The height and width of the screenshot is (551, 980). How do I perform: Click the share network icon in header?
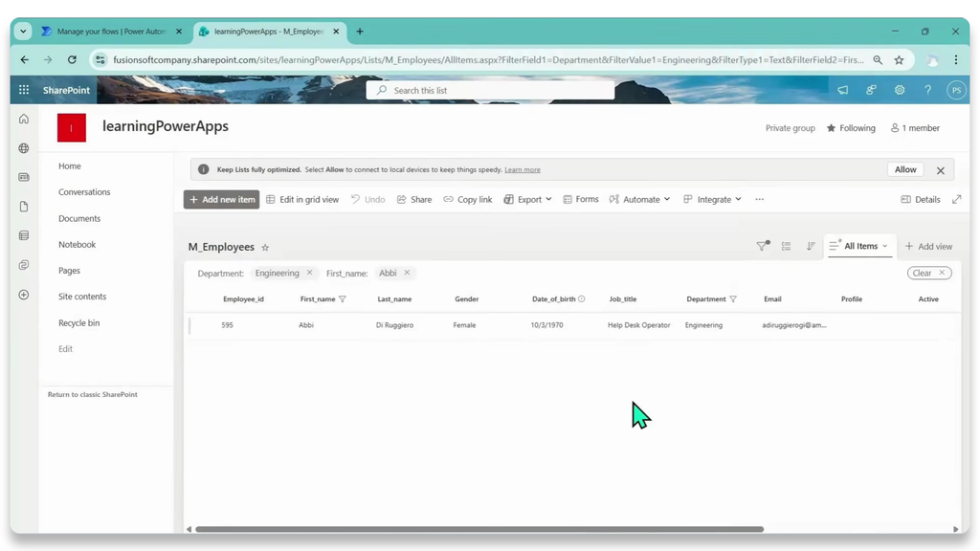click(x=871, y=90)
